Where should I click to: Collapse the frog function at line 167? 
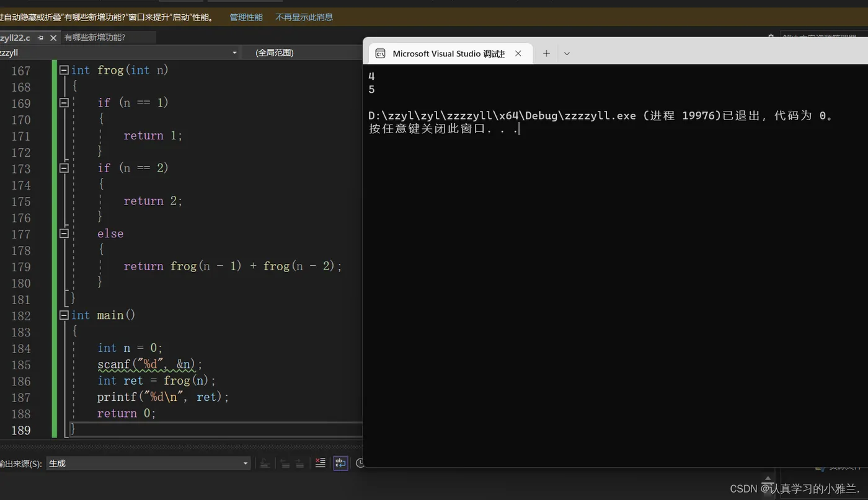(63, 71)
